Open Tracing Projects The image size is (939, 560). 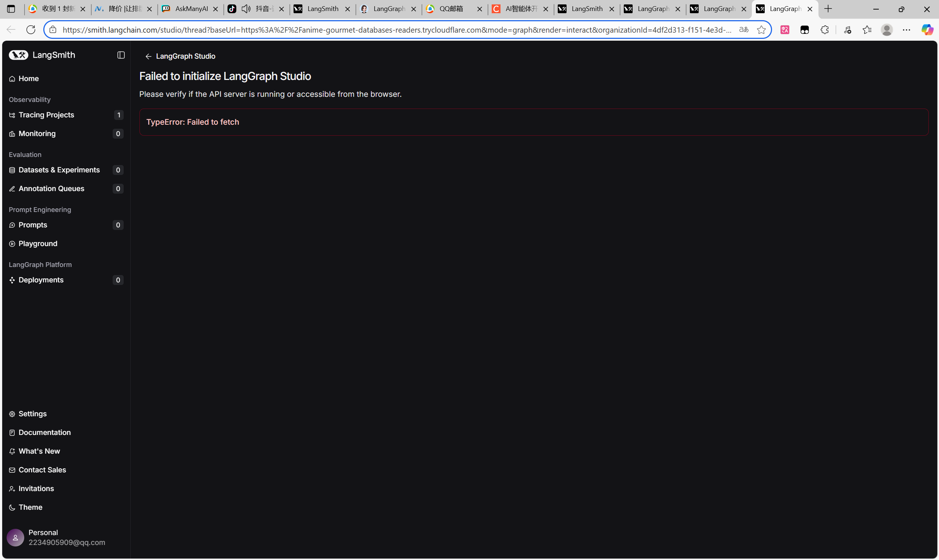click(x=46, y=115)
